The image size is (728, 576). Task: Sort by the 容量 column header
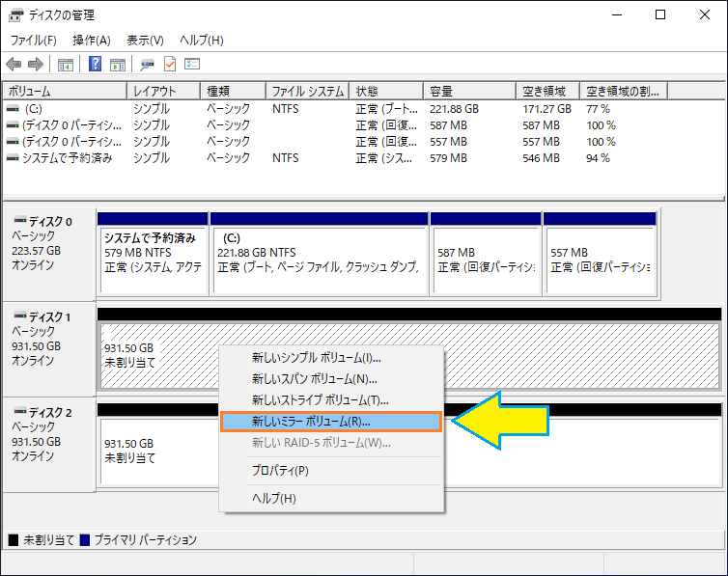coord(470,91)
